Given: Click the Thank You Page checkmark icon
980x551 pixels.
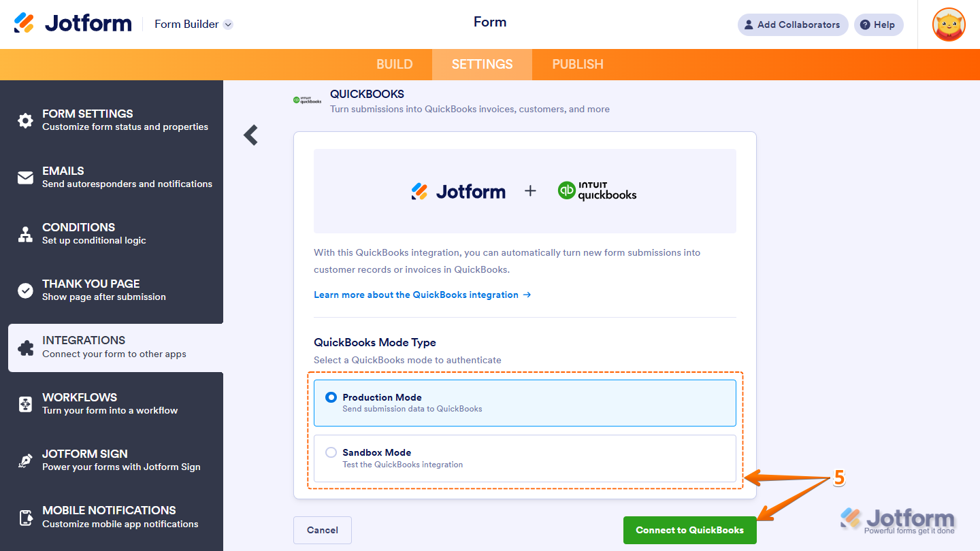Looking at the screenshot, I should coord(25,290).
